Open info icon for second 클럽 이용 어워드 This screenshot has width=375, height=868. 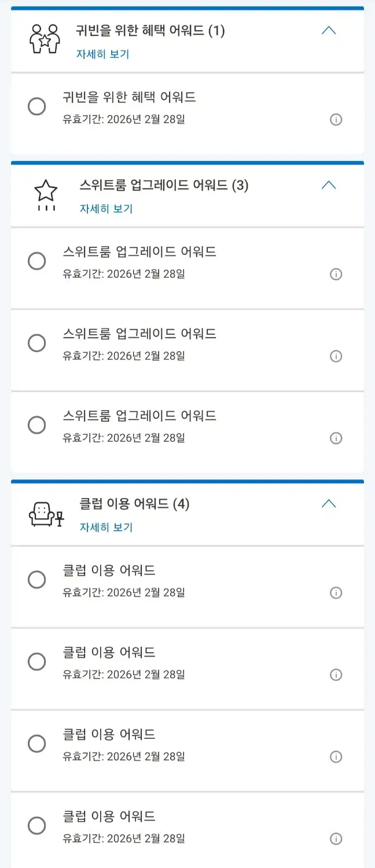pos(336,675)
